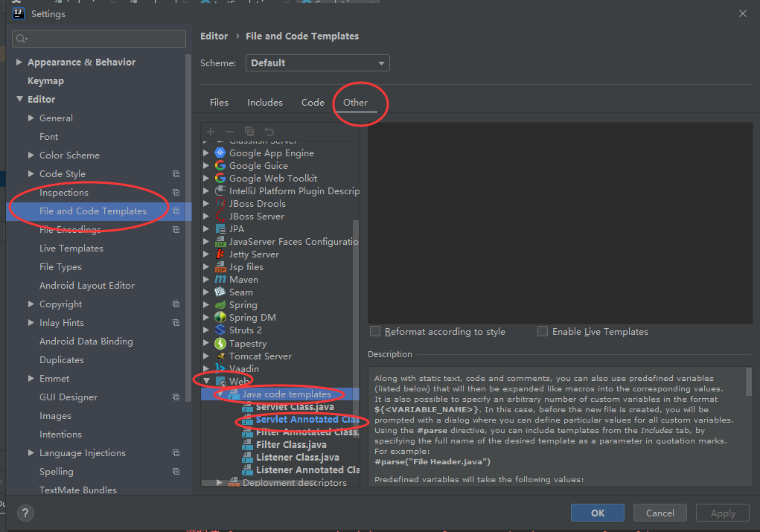Click the Google Web Toolkit icon
This screenshot has height=532, width=760.
coord(220,178)
